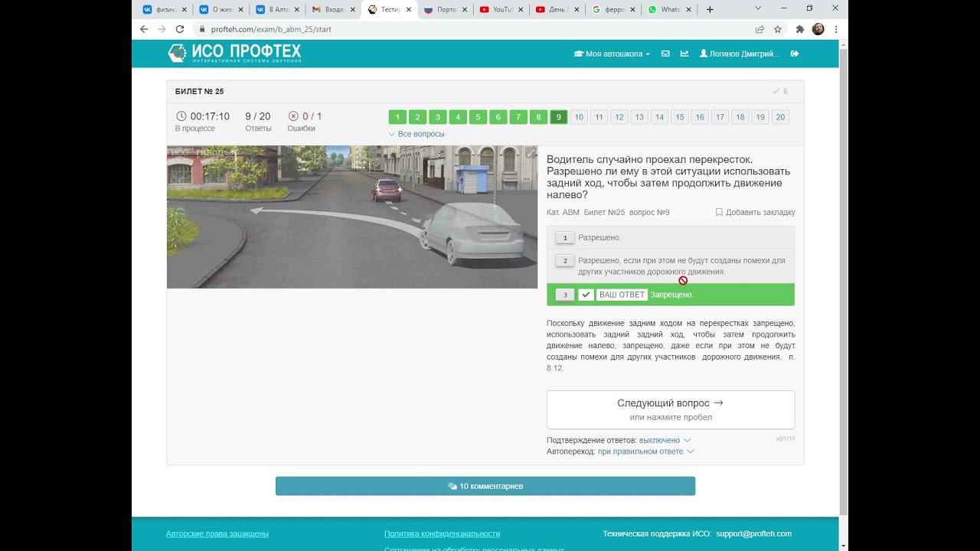Click the timer text '00:17:10'
The height and width of the screenshot is (551, 980).
tap(210, 116)
